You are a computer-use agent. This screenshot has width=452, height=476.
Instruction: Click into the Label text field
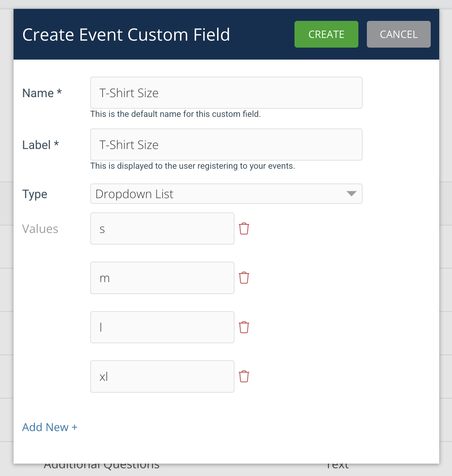[226, 145]
